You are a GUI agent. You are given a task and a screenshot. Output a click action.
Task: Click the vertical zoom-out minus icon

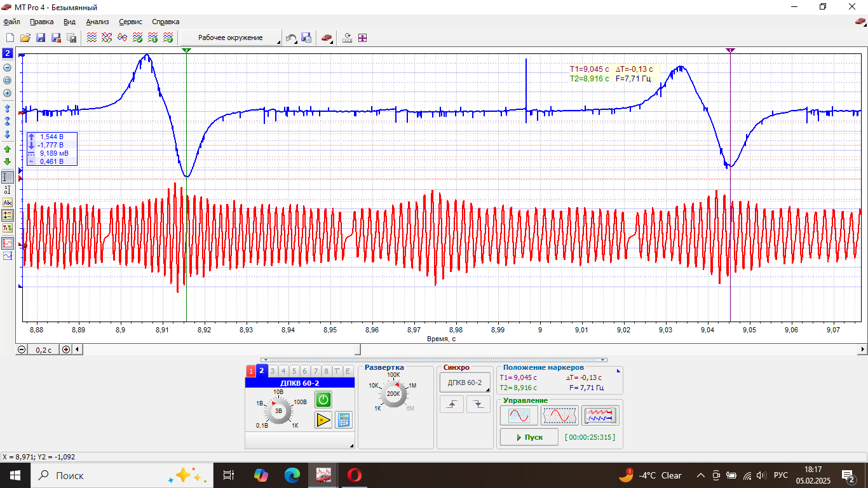8,67
